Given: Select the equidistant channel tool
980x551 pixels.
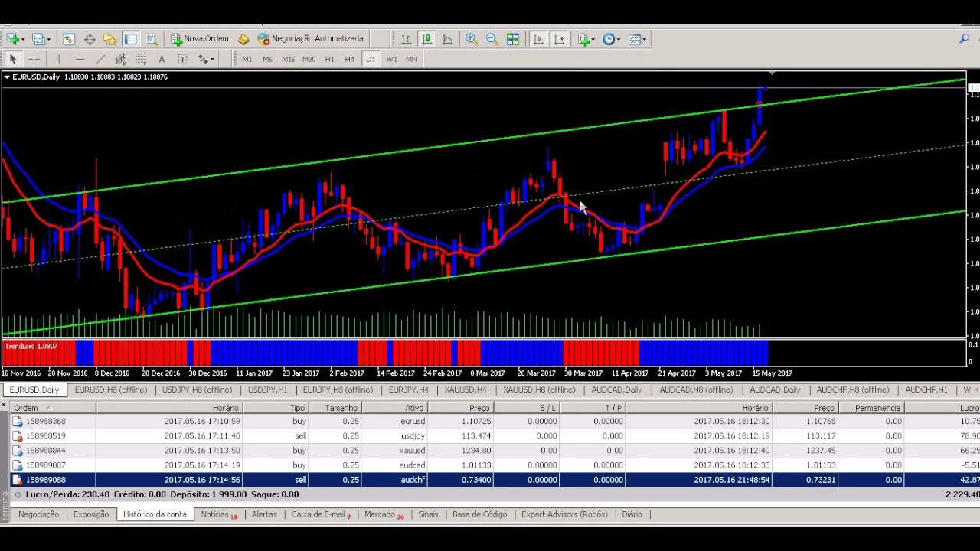Looking at the screenshot, I should [x=121, y=59].
